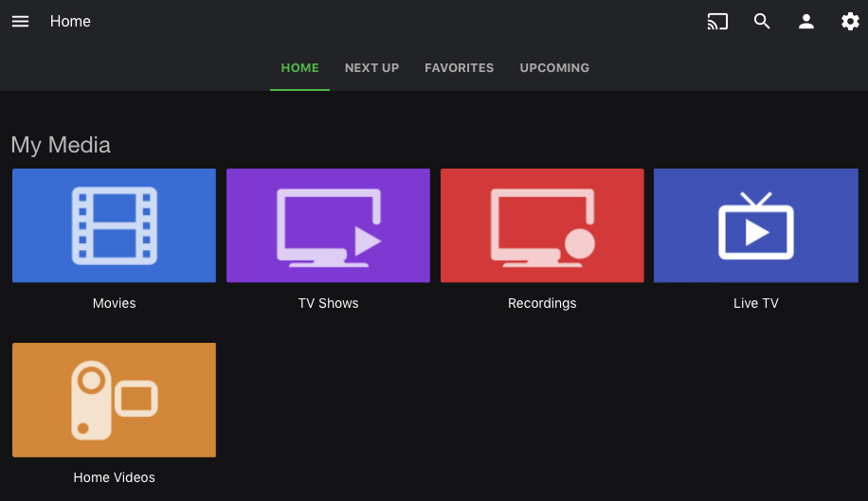Open search with the magnifier icon
Screen dimensions: 868x501
point(762,22)
